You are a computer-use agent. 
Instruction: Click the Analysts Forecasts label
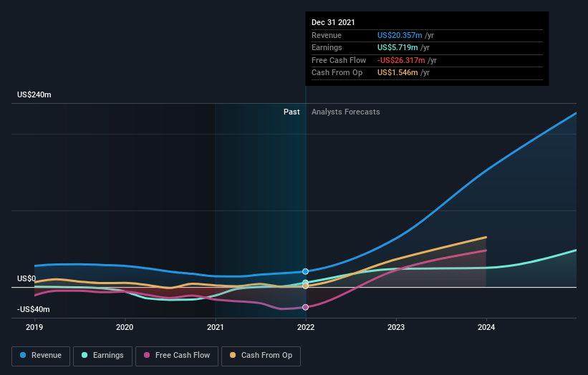tap(345, 112)
